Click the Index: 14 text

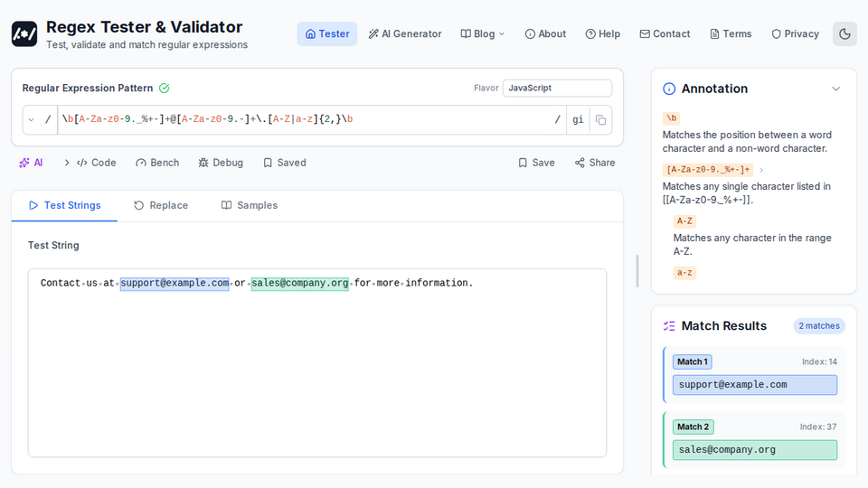pyautogui.click(x=819, y=361)
